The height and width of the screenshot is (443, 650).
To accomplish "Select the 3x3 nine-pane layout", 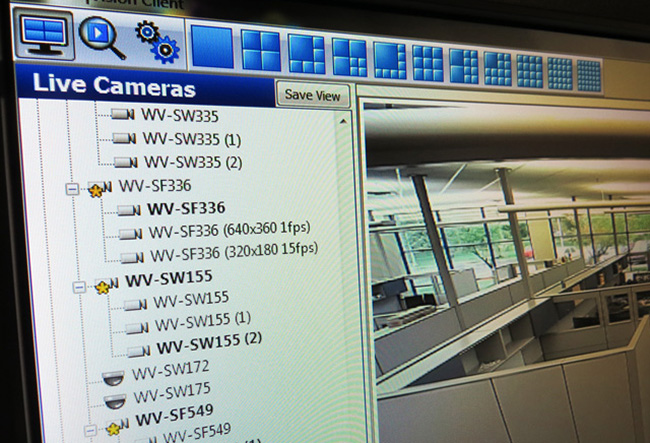I will (428, 63).
